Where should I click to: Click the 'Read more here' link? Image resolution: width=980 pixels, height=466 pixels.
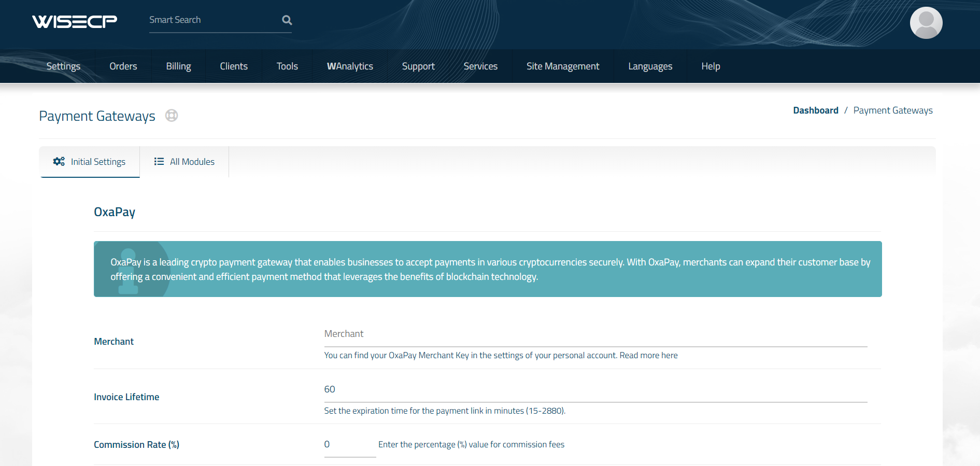tap(648, 355)
